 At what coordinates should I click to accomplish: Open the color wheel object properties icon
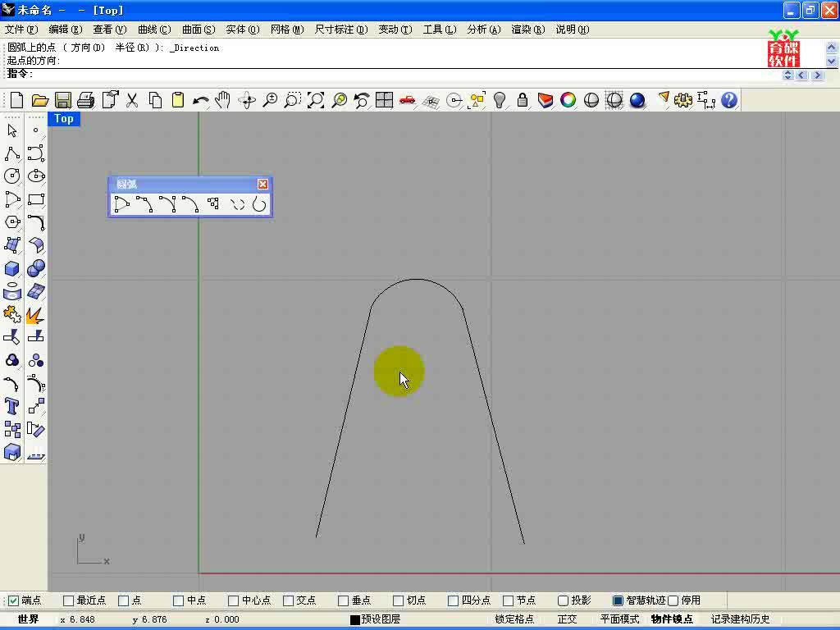[x=568, y=100]
